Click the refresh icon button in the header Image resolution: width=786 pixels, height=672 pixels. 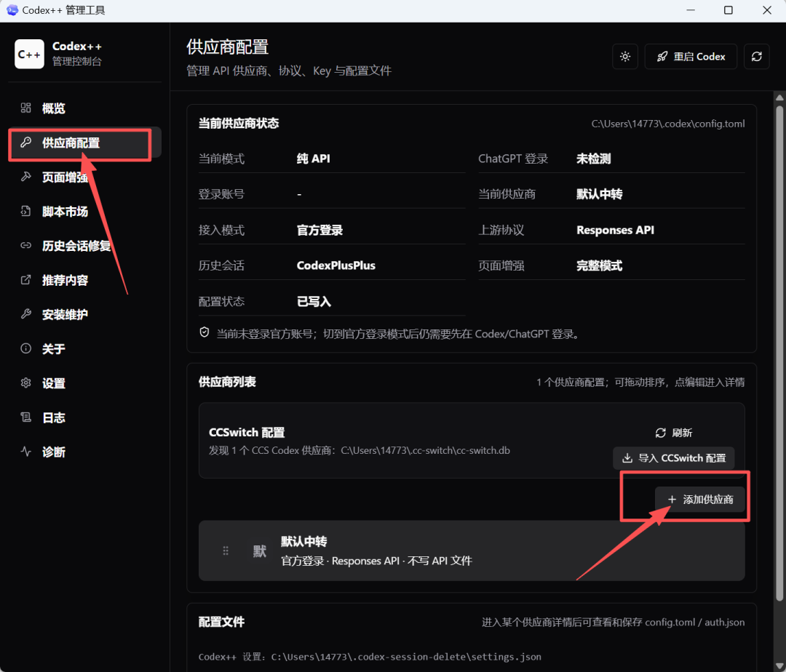pos(756,57)
